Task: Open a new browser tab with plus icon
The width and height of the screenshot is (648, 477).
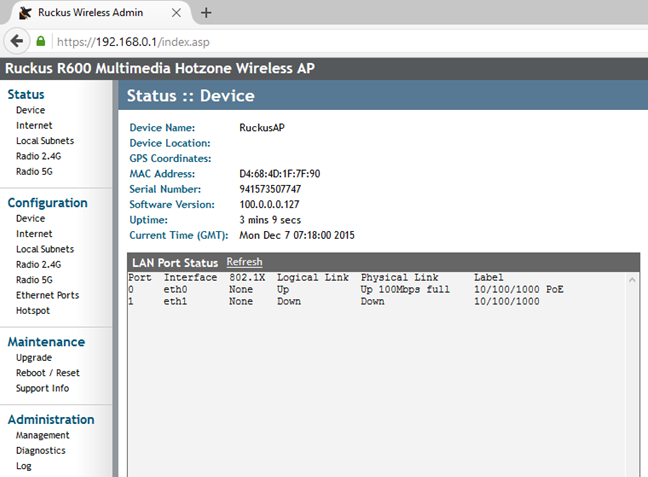Action: 206,13
